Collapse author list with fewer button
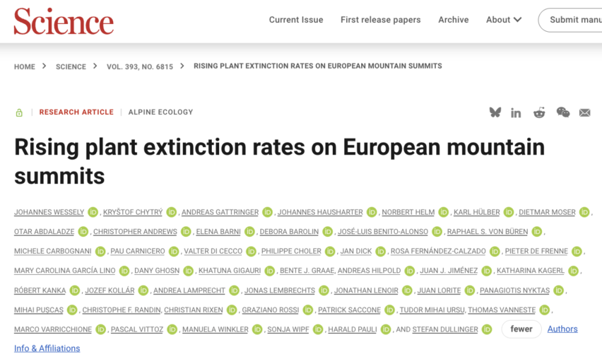This screenshot has width=602, height=364. tap(521, 329)
